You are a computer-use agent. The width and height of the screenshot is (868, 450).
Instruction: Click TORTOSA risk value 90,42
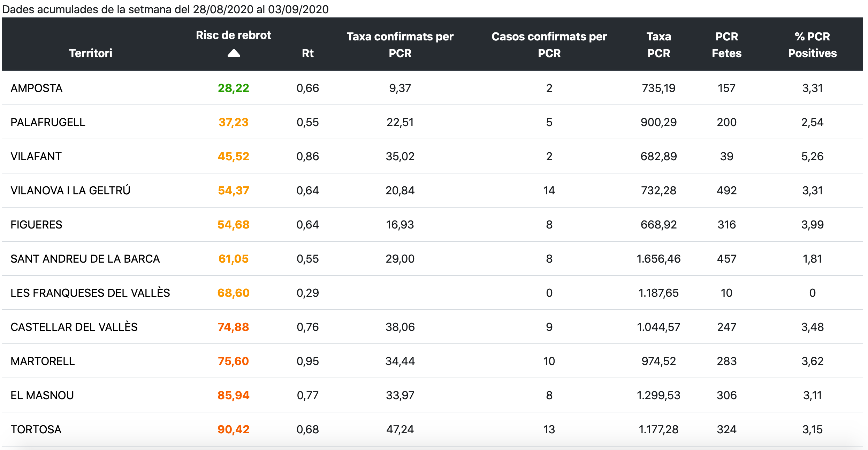pyautogui.click(x=233, y=429)
